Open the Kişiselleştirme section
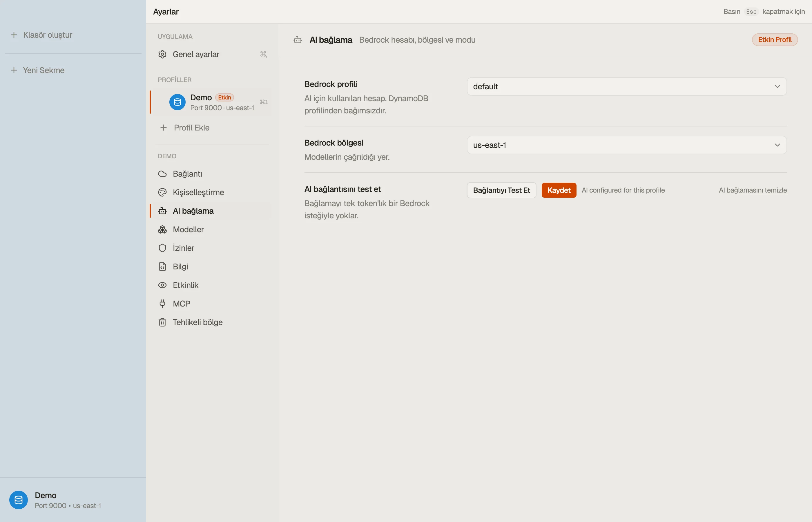812x522 pixels. coord(212,193)
